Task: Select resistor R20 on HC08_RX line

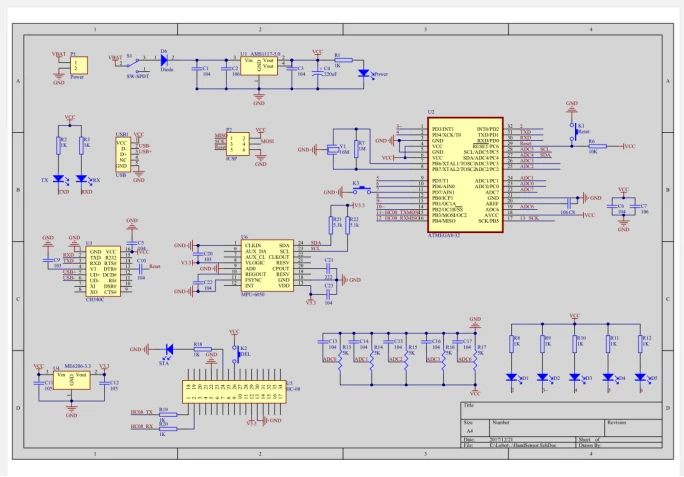Action: point(168,429)
